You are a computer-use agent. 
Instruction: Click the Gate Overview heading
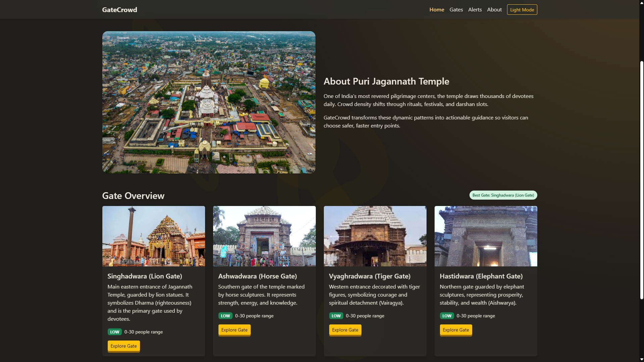point(133,196)
